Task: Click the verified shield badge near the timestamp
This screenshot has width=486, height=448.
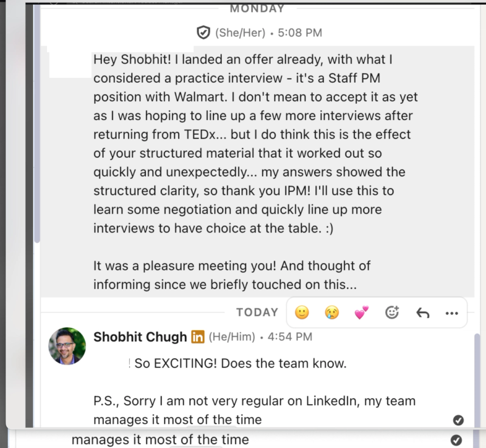Action: 203,32
